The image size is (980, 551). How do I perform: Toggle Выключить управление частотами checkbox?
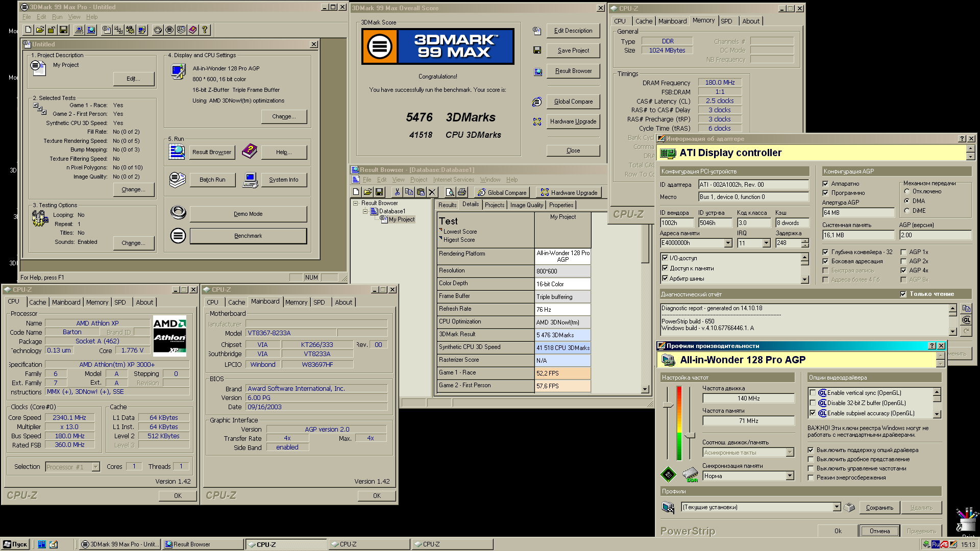(x=811, y=468)
